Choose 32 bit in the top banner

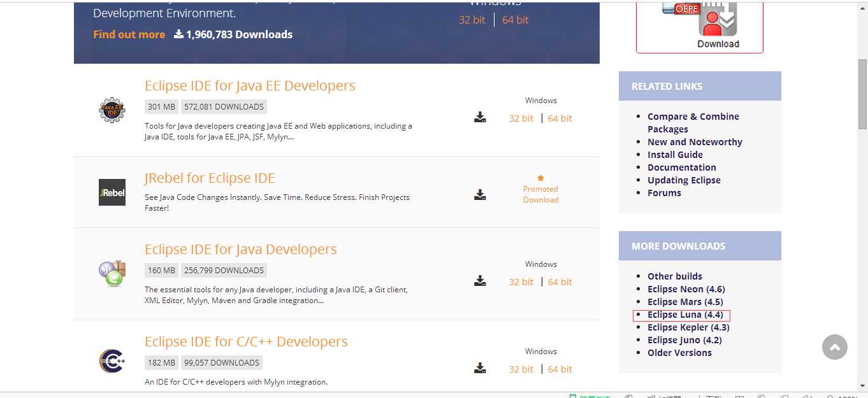click(x=472, y=20)
